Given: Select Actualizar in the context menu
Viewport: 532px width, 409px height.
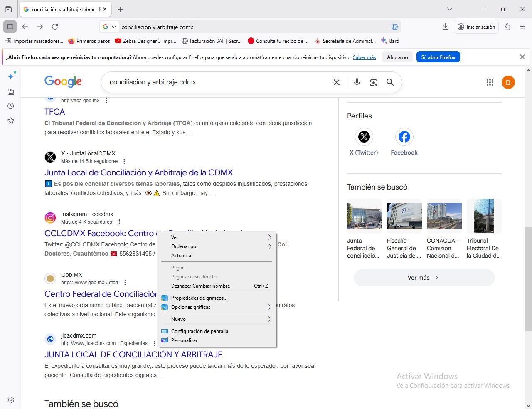Looking at the screenshot, I should click(182, 256).
